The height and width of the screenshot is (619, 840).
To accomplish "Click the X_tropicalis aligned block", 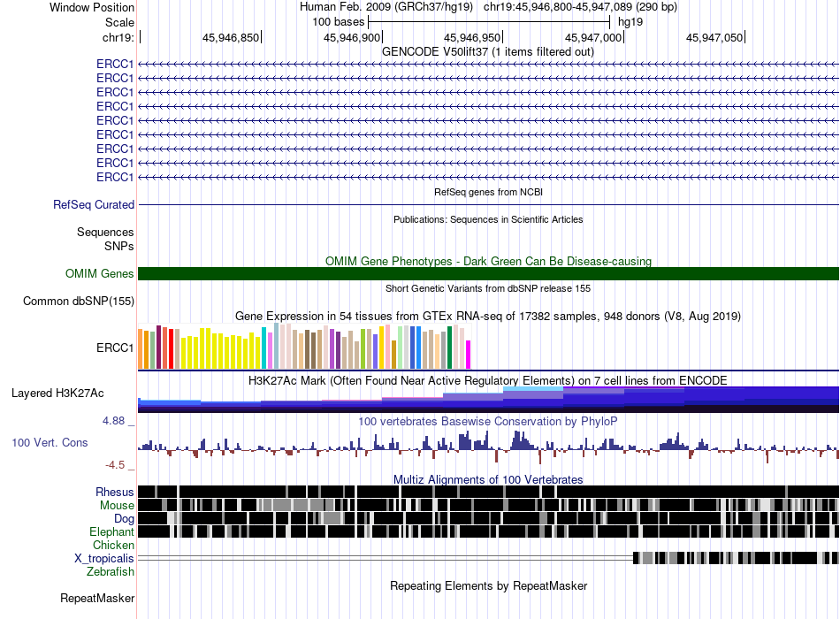I will 736,558.
